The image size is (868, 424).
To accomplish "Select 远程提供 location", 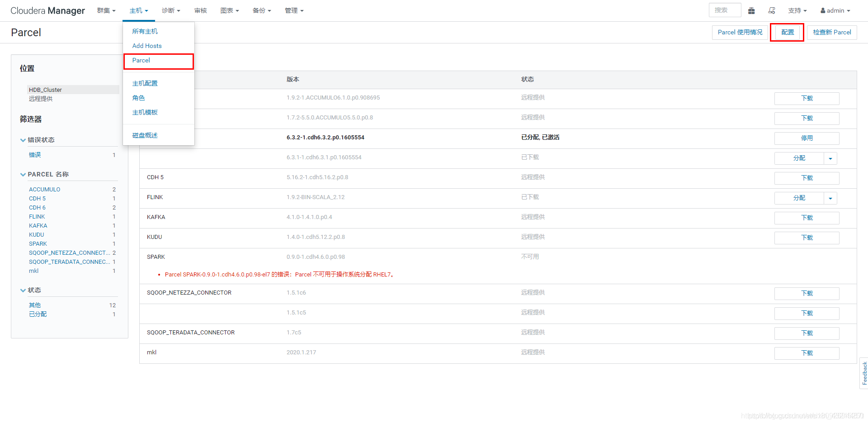I will pos(41,99).
